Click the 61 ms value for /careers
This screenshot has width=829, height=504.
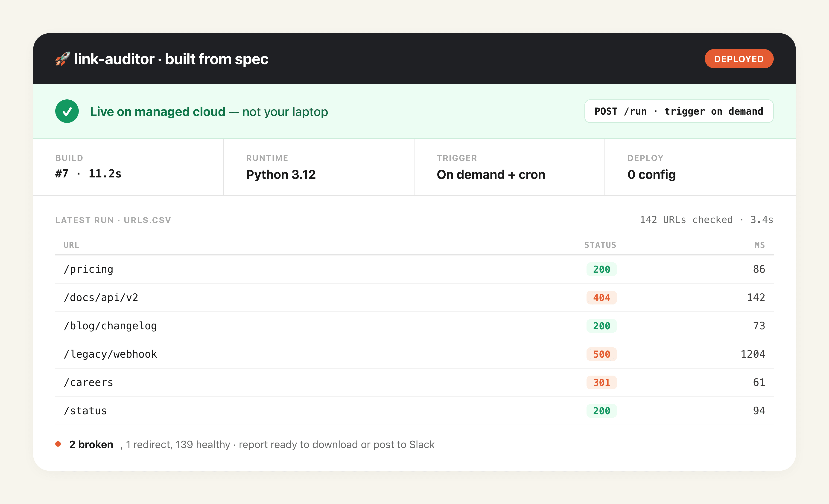pyautogui.click(x=759, y=382)
